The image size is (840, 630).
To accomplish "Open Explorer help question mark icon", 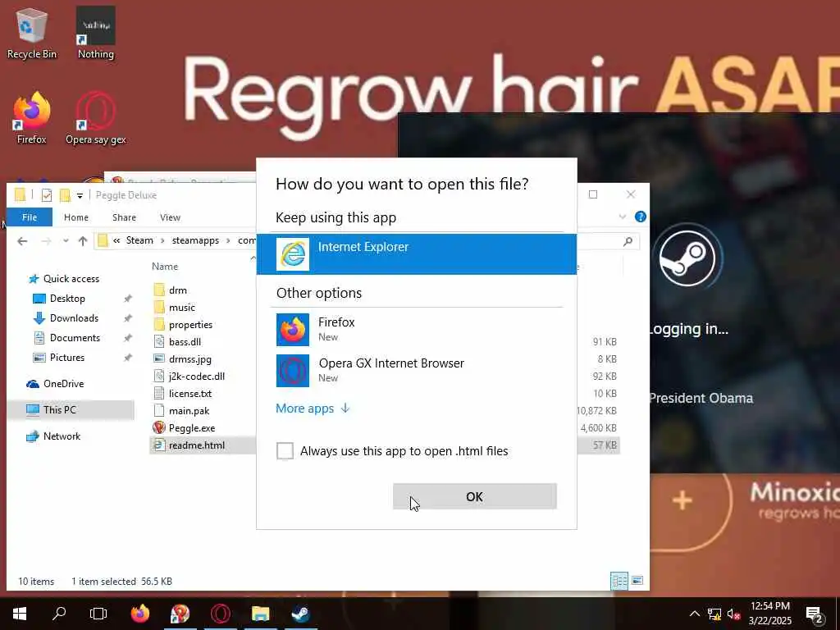I will pyautogui.click(x=640, y=217).
